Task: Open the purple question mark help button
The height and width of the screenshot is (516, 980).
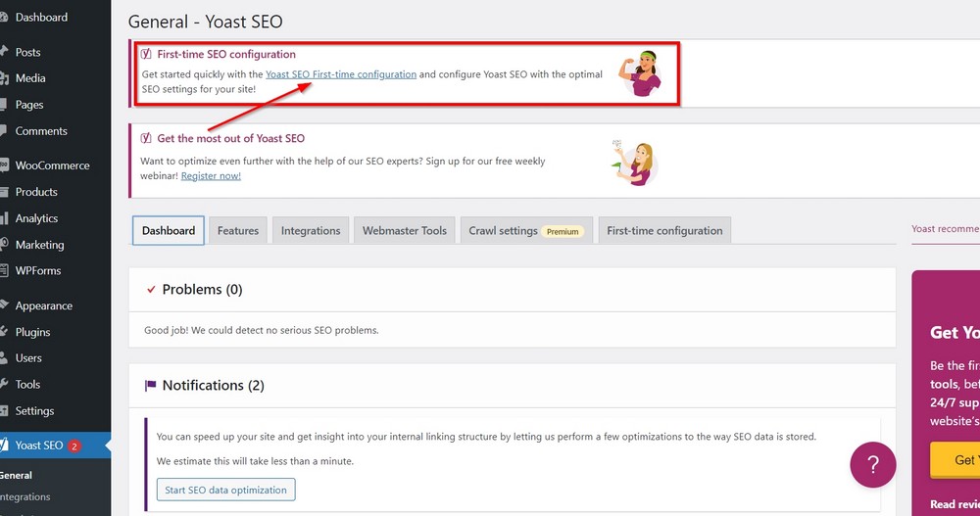Action: [872, 465]
